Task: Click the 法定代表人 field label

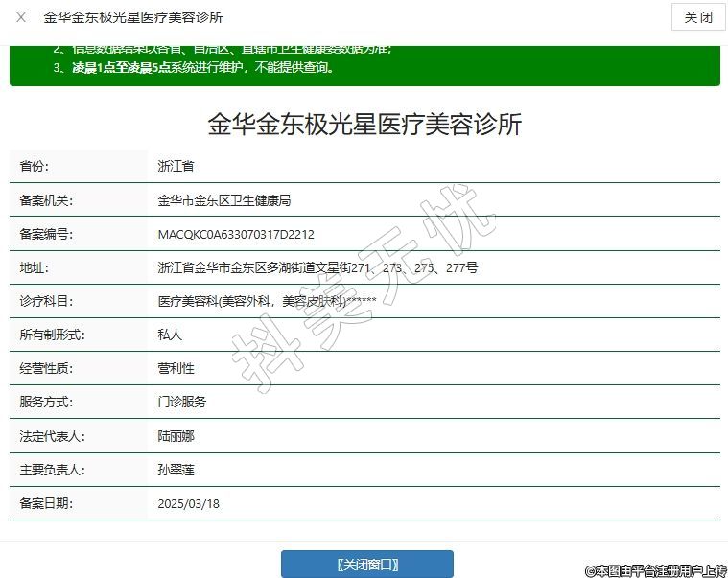Action: click(52, 436)
